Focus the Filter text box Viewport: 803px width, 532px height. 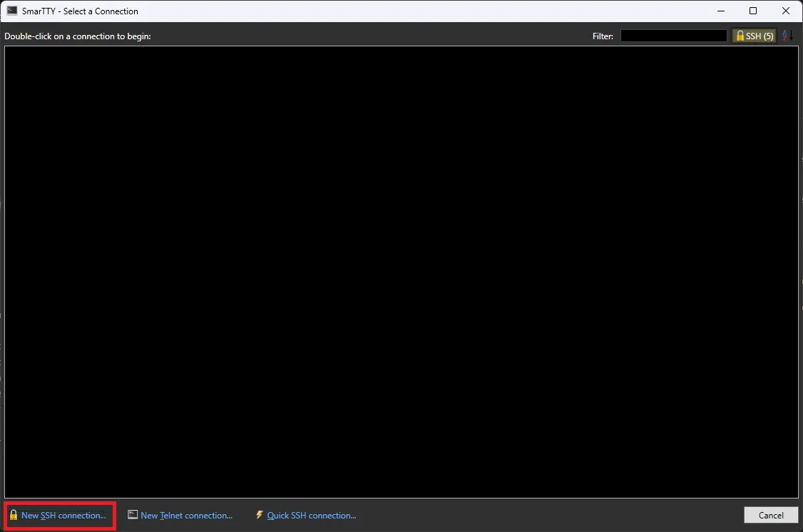pyautogui.click(x=672, y=35)
